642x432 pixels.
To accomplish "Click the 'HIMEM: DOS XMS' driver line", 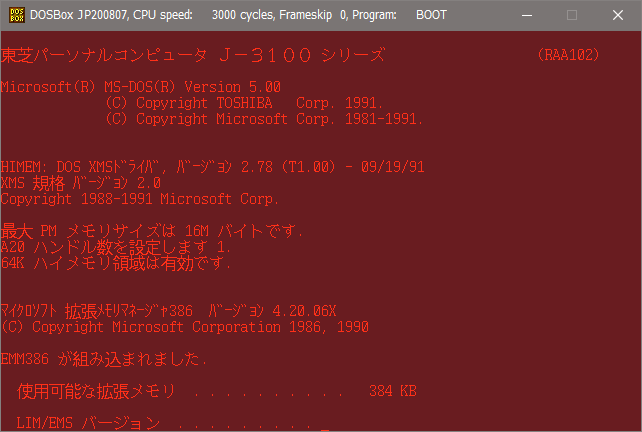I will tap(212, 167).
